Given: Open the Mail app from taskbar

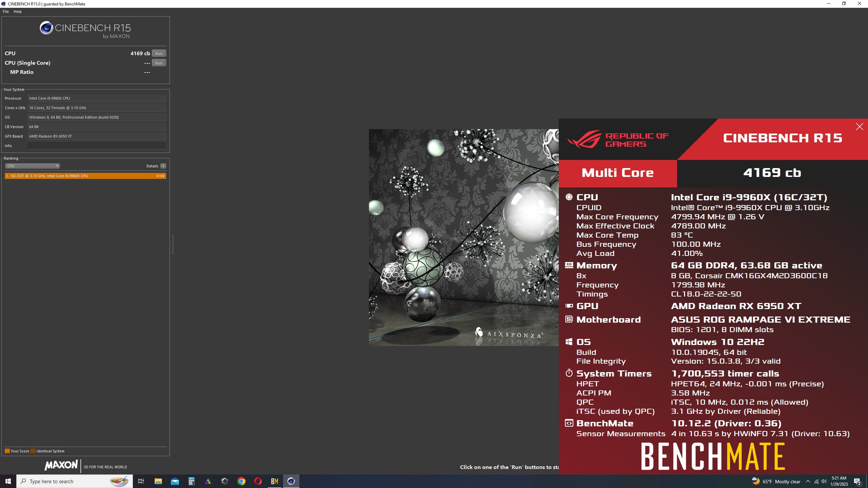Looking at the screenshot, I should [x=175, y=481].
